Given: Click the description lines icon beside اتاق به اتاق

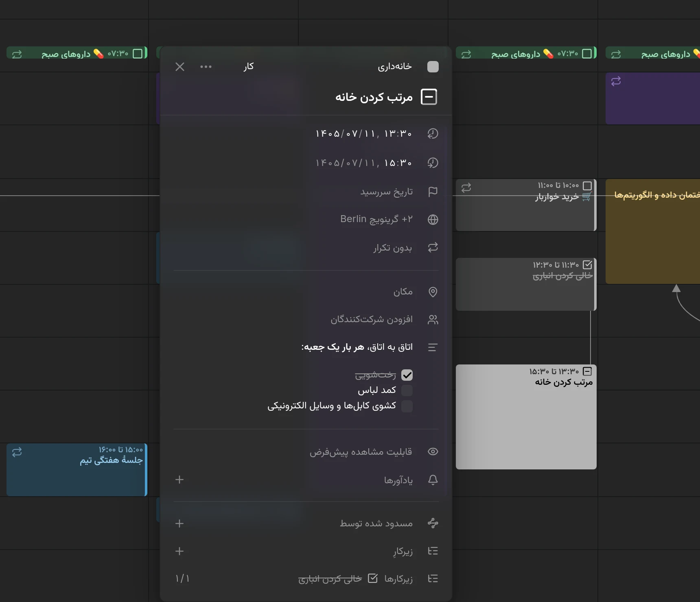Looking at the screenshot, I should click(433, 347).
